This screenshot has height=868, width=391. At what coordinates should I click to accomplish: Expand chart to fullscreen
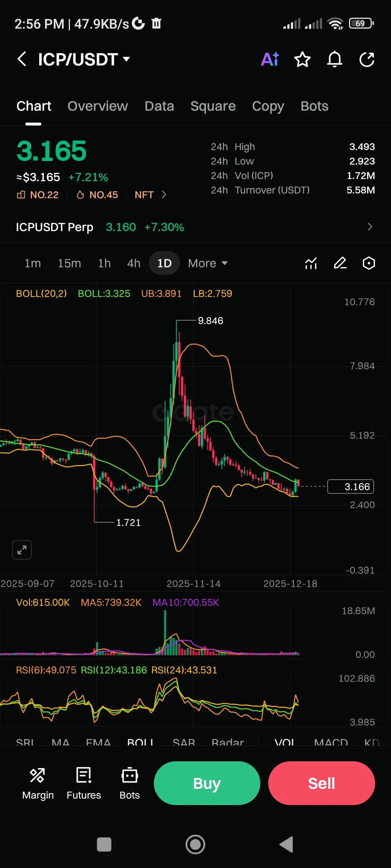22,550
